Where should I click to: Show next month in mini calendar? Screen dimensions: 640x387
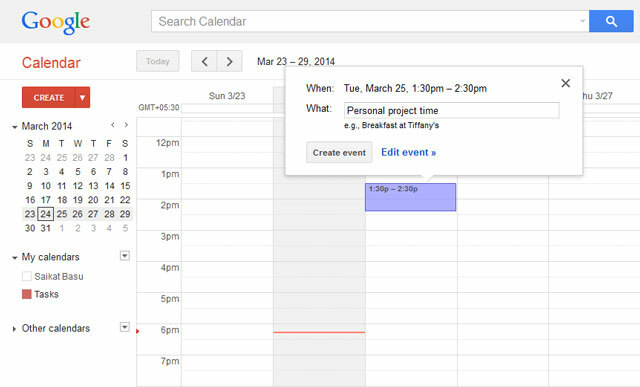pos(126,125)
